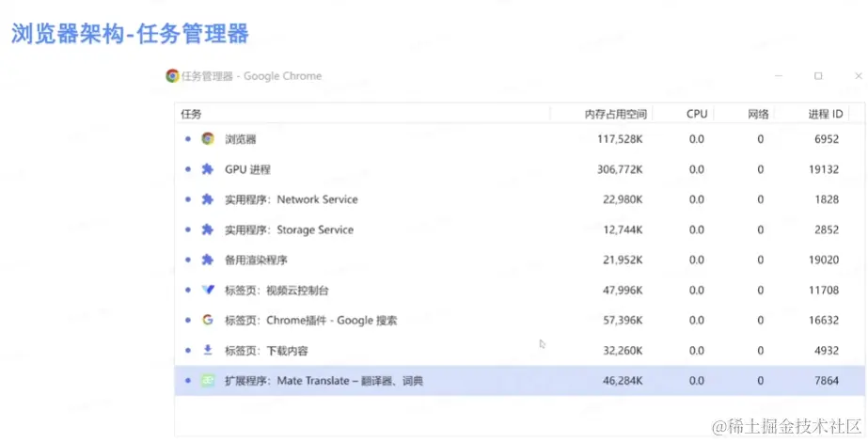Click memory value 57,396K
The height and width of the screenshot is (442, 868).
pos(623,320)
